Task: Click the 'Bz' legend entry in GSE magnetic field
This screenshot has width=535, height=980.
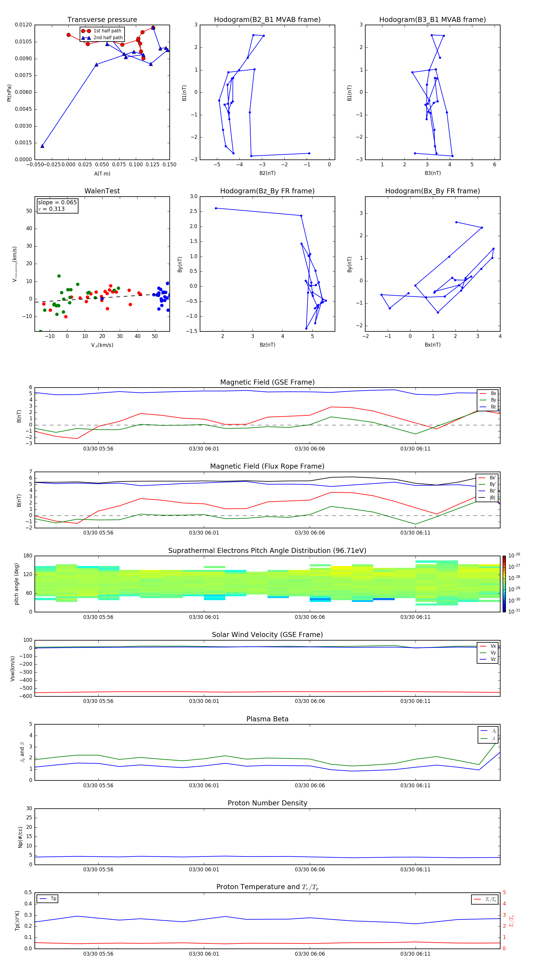Action: 488,407
